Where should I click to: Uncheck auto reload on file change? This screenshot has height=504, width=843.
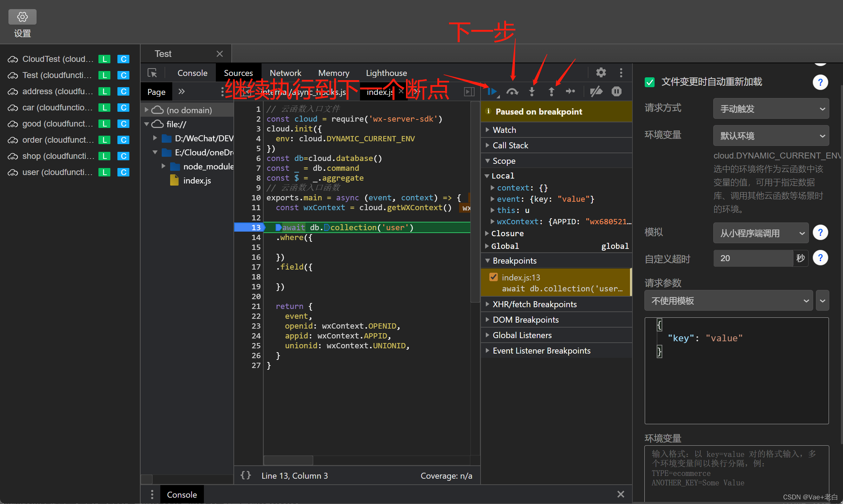click(x=650, y=82)
